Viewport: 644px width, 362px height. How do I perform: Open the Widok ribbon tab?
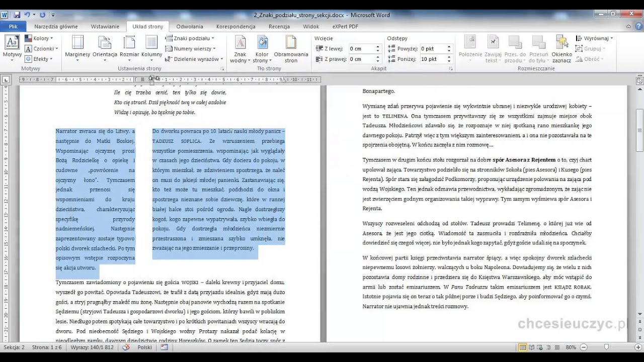(x=311, y=27)
